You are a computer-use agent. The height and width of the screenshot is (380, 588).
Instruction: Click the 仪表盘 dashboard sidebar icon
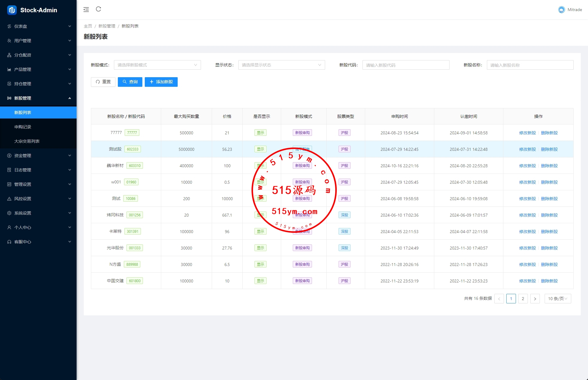click(9, 26)
